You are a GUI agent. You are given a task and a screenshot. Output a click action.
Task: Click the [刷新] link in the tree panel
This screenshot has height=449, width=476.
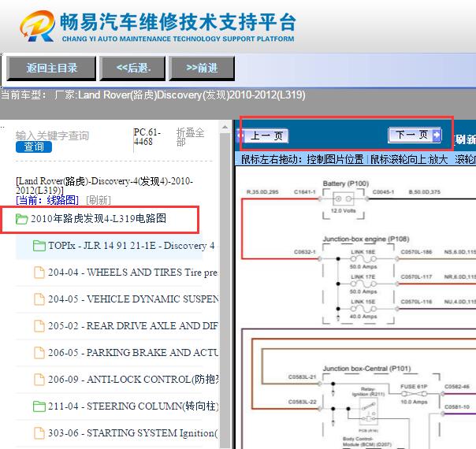99,200
